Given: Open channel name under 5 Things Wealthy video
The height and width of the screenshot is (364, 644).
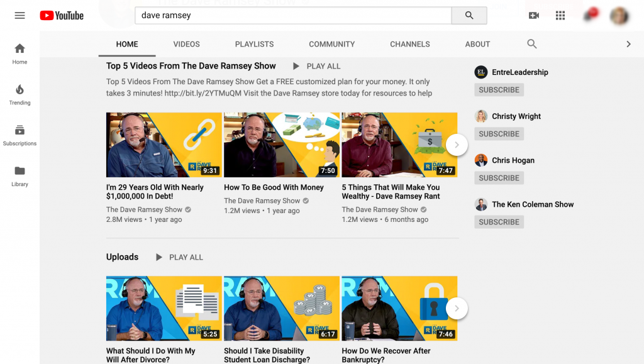Looking at the screenshot, I should tap(380, 210).
